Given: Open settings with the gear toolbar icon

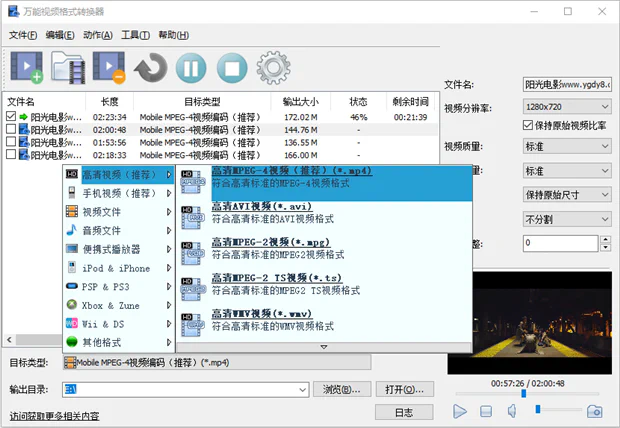Looking at the screenshot, I should [x=273, y=68].
